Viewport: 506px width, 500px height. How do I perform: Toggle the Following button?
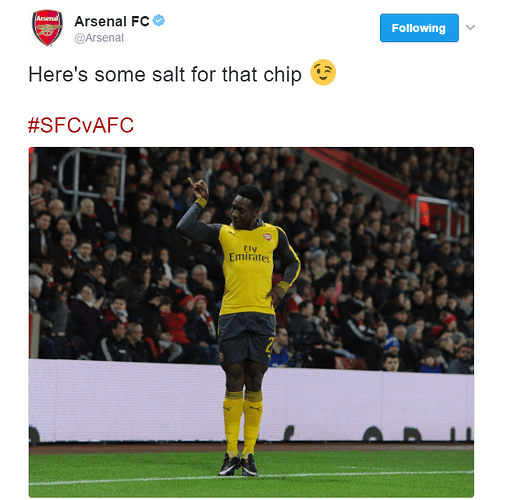(419, 28)
